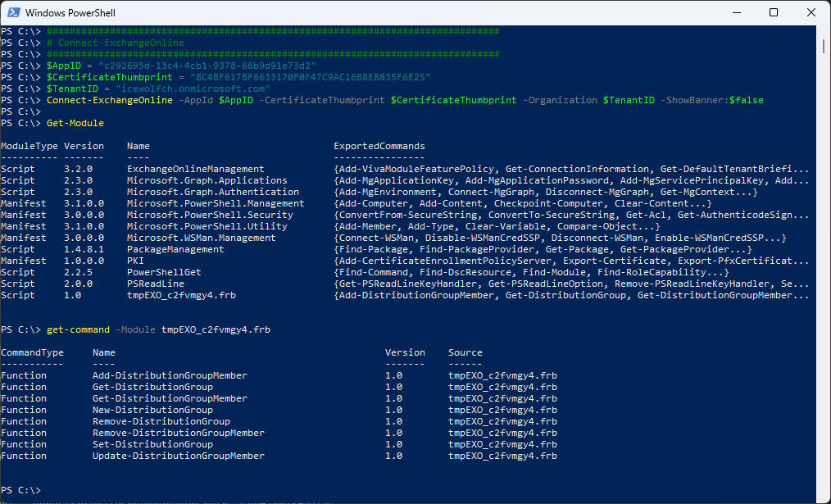Click the CommandType column header
The height and width of the screenshot is (504, 831).
[32, 353]
